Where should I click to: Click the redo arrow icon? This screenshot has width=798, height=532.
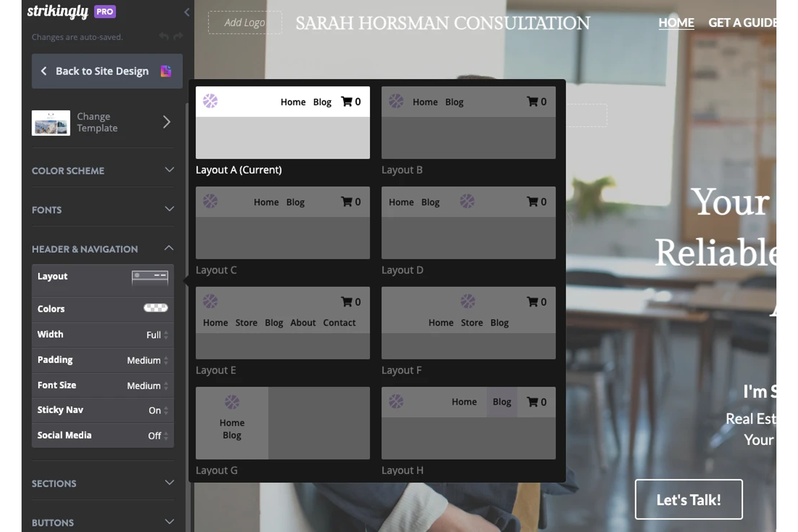(178, 36)
